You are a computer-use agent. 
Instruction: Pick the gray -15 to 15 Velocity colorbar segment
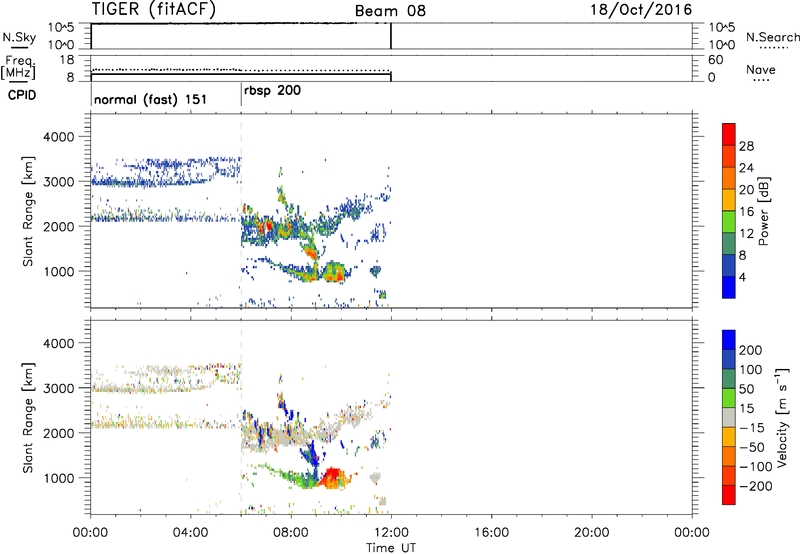click(729, 417)
